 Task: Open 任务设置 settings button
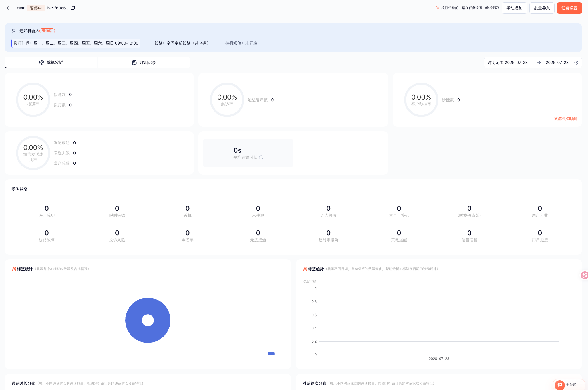pos(569,8)
